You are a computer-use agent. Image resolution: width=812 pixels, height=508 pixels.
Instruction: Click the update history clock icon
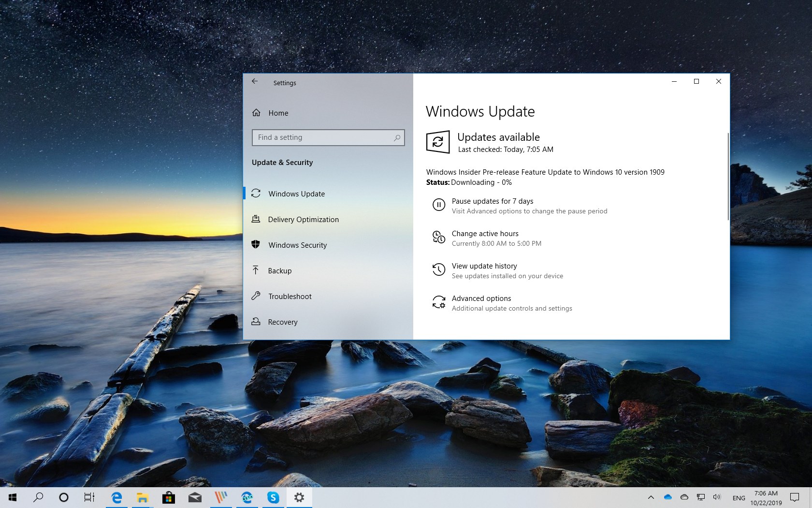tap(439, 269)
